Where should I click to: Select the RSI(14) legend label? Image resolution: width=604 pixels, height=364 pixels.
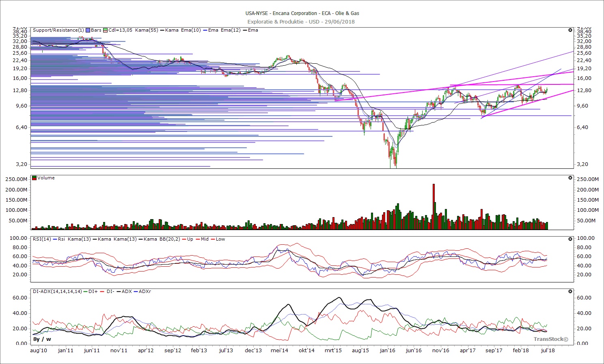42,239
